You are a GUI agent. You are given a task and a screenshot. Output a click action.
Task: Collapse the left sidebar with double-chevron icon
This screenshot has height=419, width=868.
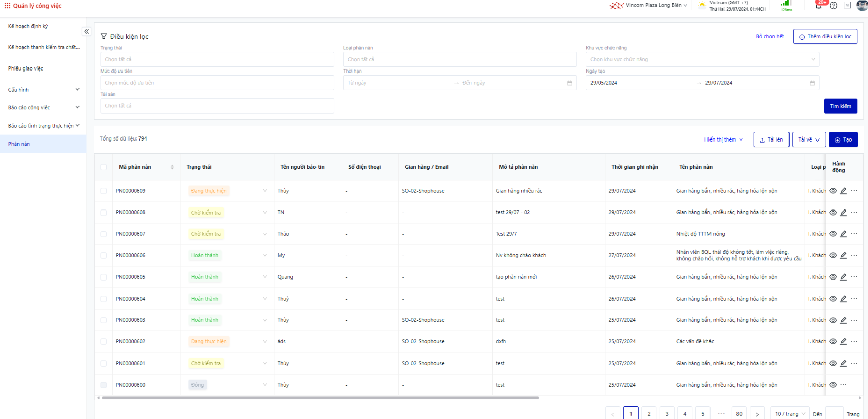[x=87, y=31]
